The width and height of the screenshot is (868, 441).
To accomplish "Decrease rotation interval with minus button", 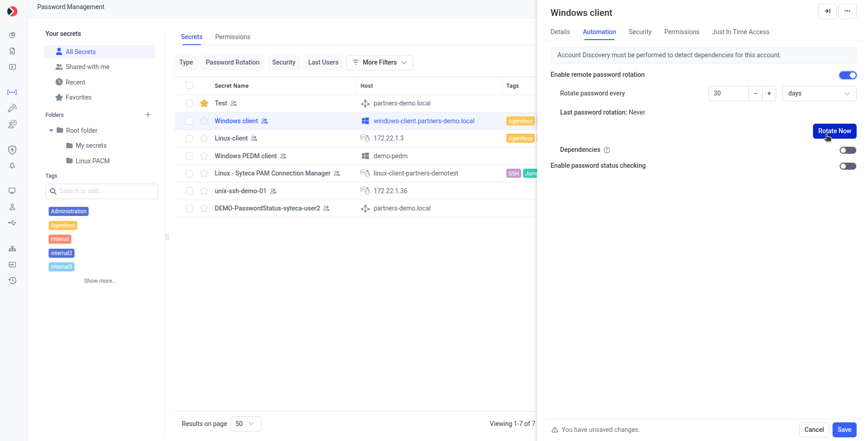I will [x=755, y=94].
